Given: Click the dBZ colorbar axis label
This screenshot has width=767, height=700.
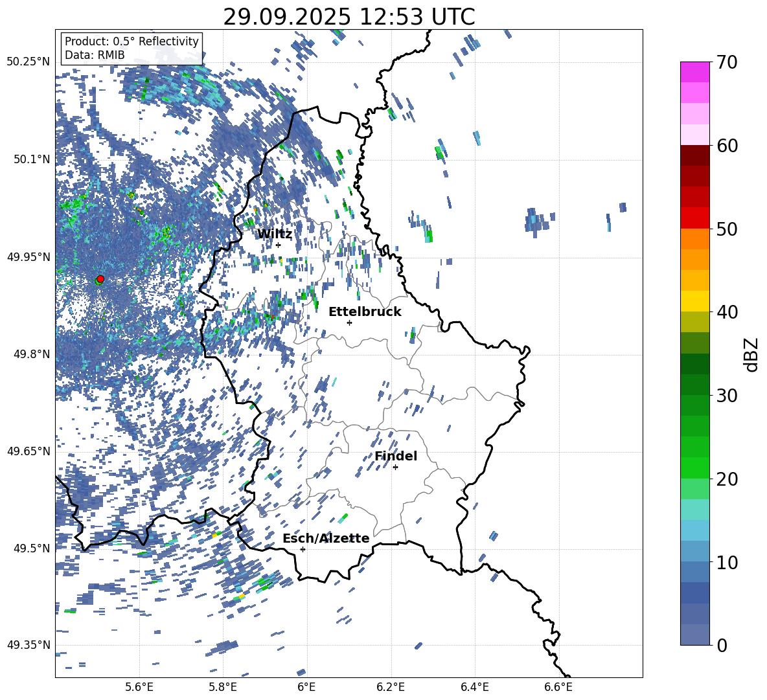Looking at the screenshot, I should coord(751,354).
